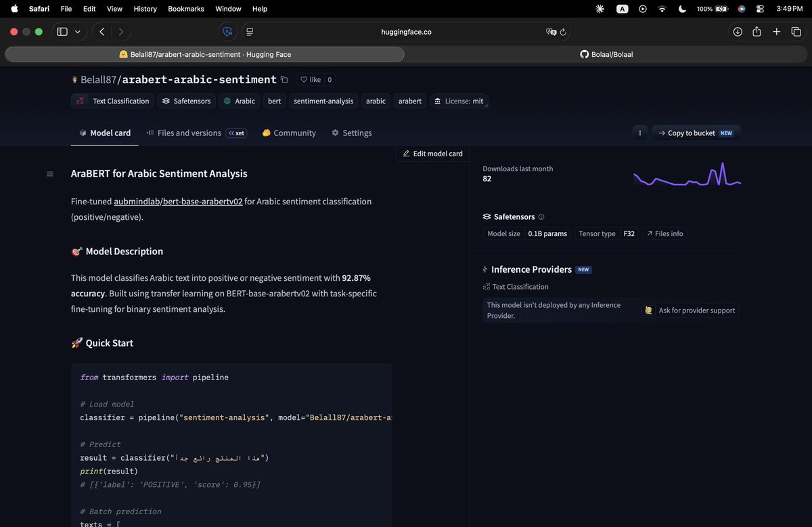Reload the current page
Image resolution: width=812 pixels, height=527 pixels.
(563, 32)
